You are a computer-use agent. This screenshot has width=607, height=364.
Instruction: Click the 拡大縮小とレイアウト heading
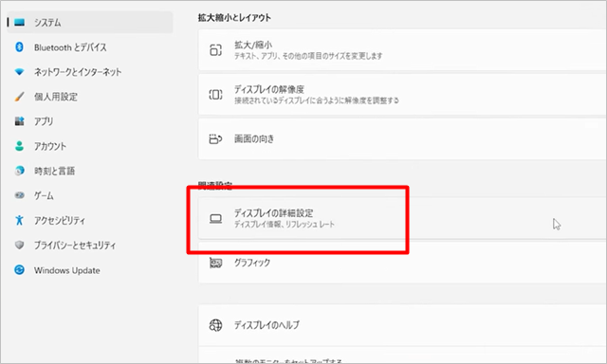tap(234, 17)
